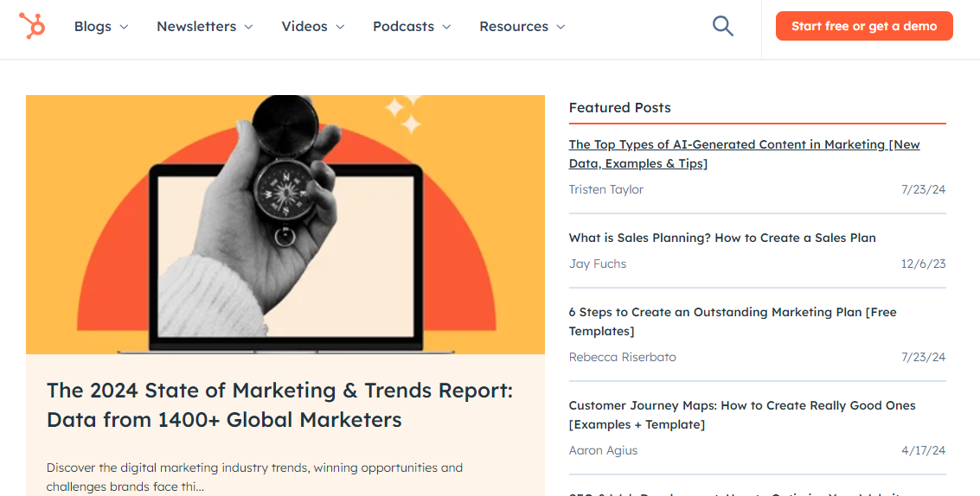Screen dimensions: 980x496
Task: Open the Customer Journey Maps post
Action: pyautogui.click(x=742, y=415)
